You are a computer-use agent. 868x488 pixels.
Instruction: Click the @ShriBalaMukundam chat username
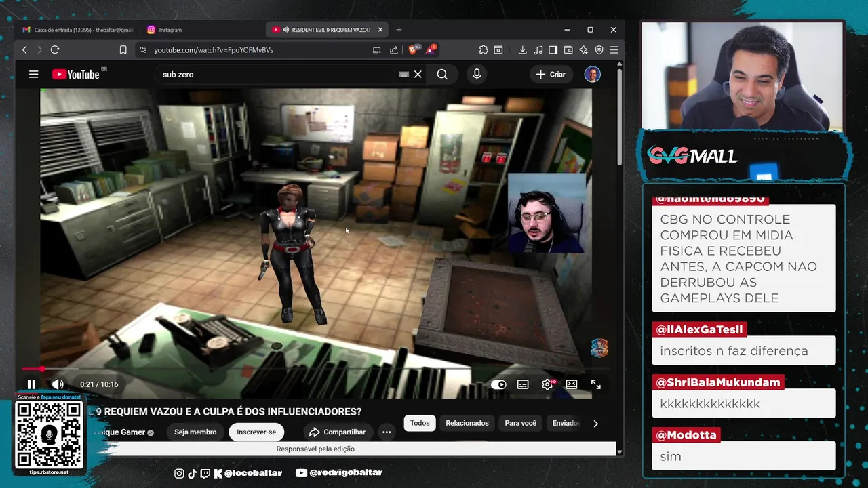718,382
